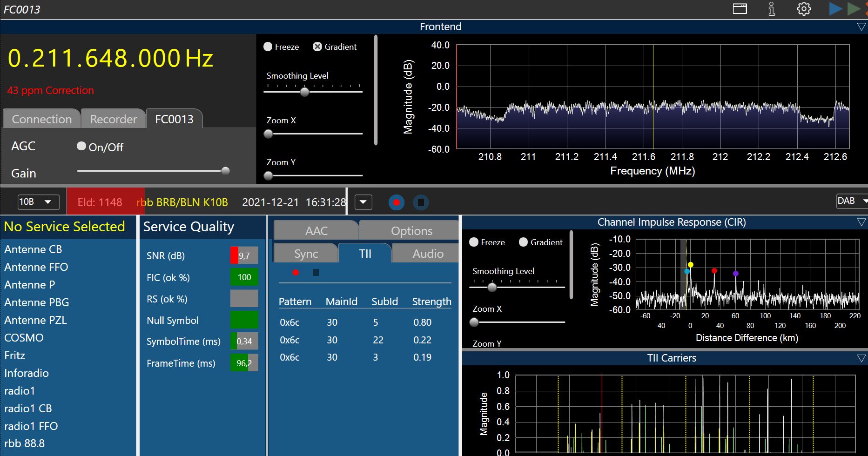Enable Gradient in the CIR panel
868x456 pixels.
[523, 242]
